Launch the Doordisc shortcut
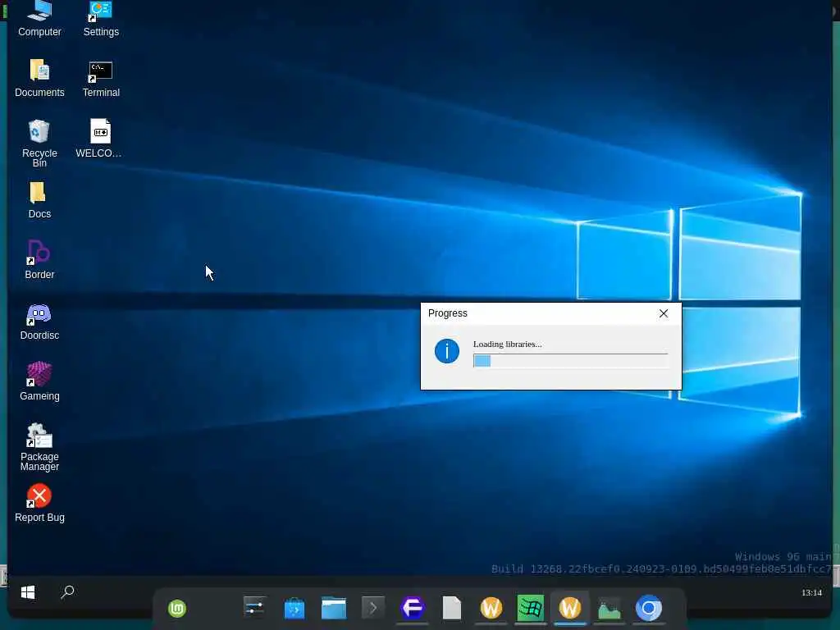This screenshot has height=630, width=840. (x=39, y=322)
